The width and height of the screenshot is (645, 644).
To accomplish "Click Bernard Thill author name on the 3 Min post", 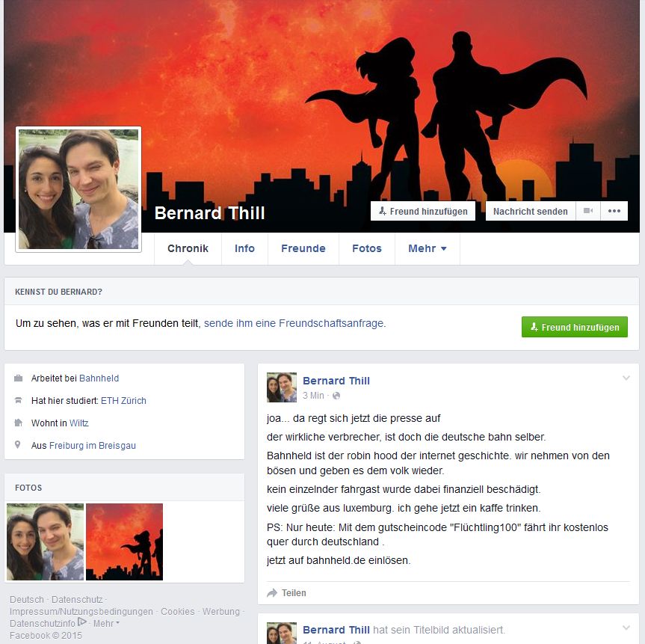I will point(336,381).
